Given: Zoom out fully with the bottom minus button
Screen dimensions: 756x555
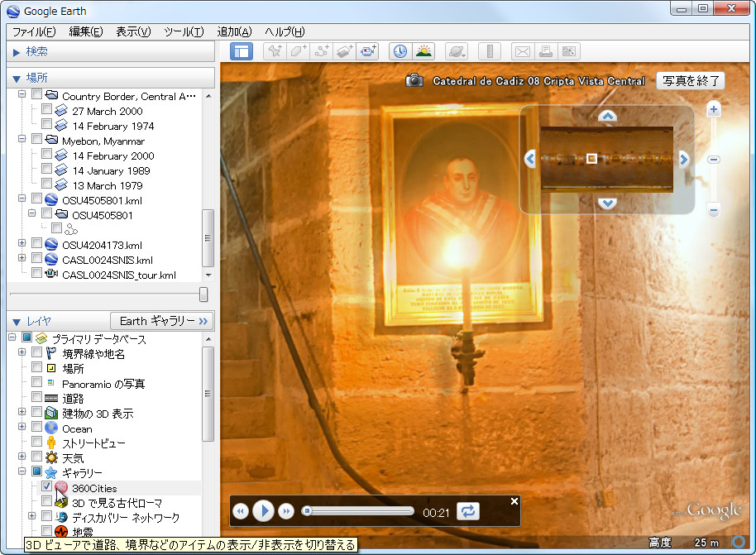Looking at the screenshot, I should (714, 210).
